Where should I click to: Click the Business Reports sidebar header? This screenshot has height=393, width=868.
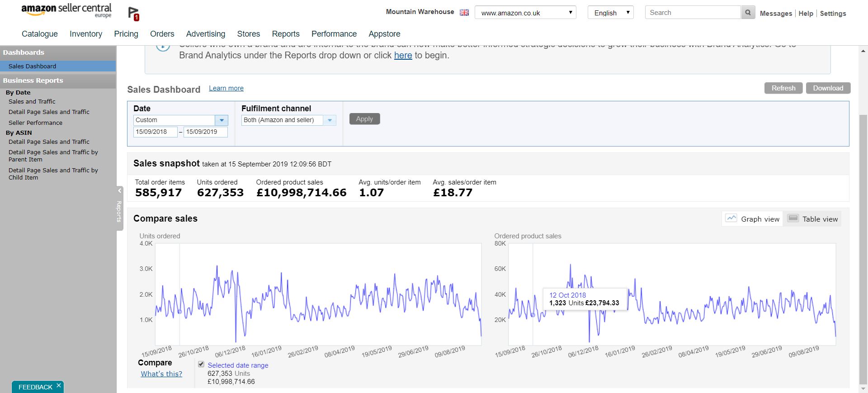coord(58,80)
